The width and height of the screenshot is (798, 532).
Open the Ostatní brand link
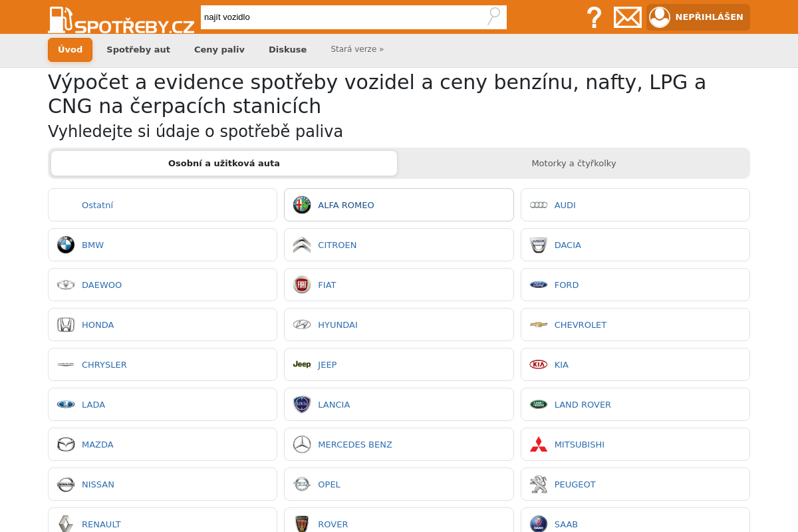(x=97, y=205)
